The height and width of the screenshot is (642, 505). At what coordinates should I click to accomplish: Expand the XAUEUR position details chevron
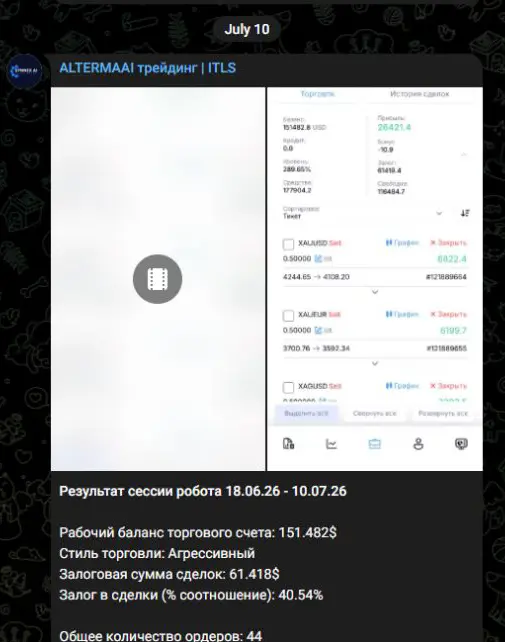pyautogui.click(x=375, y=364)
